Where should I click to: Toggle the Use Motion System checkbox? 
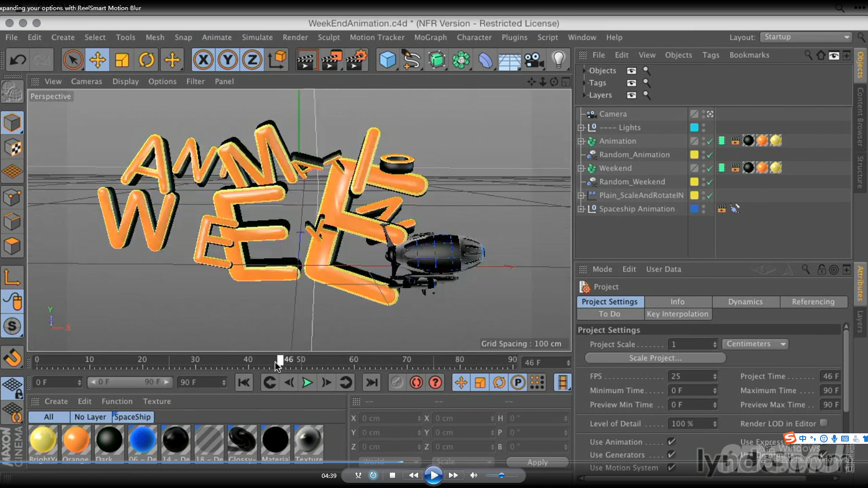pyautogui.click(x=672, y=467)
